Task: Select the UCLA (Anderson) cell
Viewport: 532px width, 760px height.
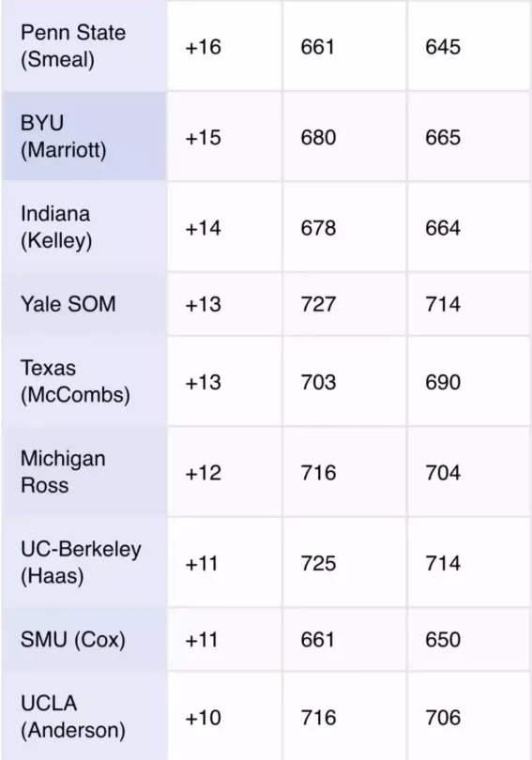Action: 84,717
